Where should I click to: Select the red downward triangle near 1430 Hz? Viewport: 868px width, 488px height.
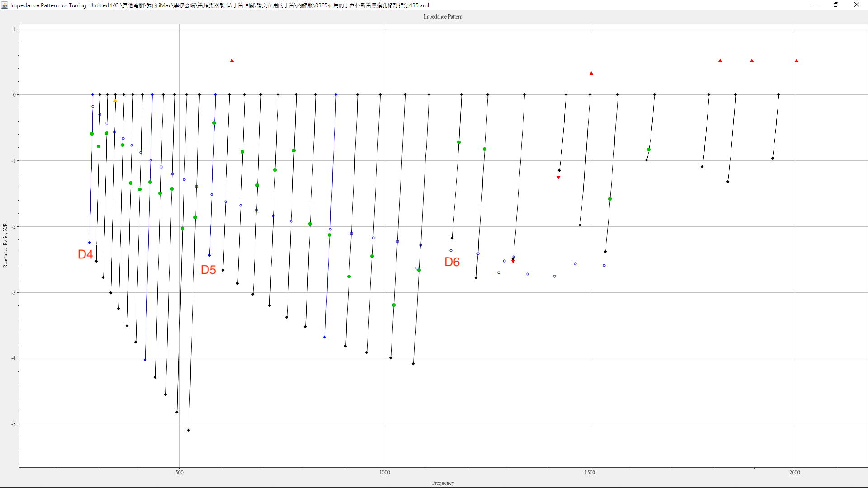tap(558, 177)
